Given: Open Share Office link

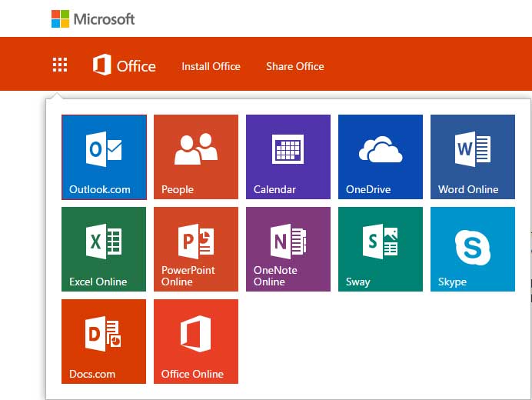Looking at the screenshot, I should tap(295, 66).
